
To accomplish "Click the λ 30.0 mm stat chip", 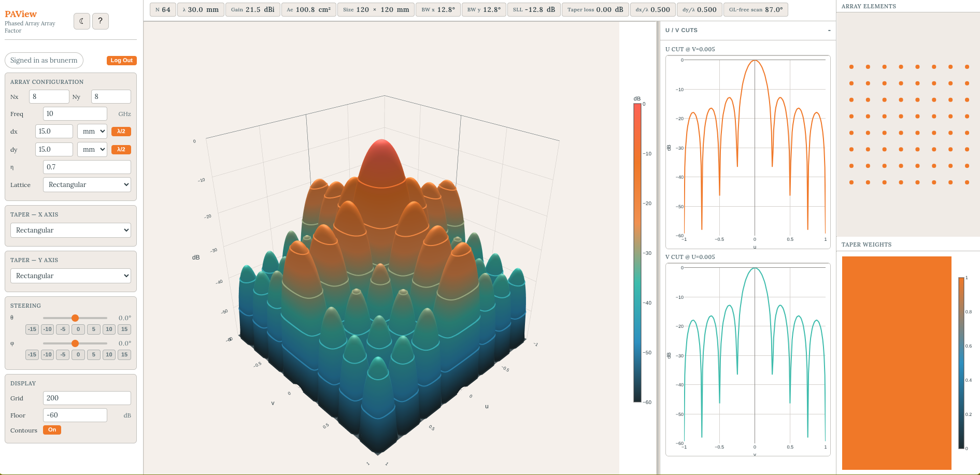I will 201,10.
